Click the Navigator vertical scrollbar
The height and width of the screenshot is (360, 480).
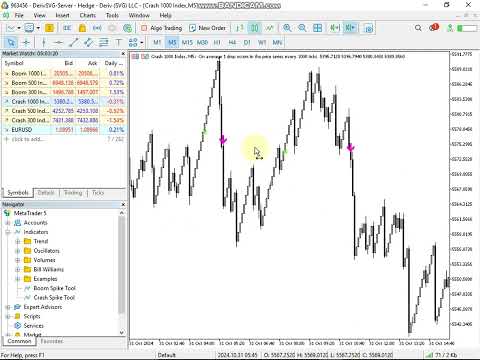point(122,265)
